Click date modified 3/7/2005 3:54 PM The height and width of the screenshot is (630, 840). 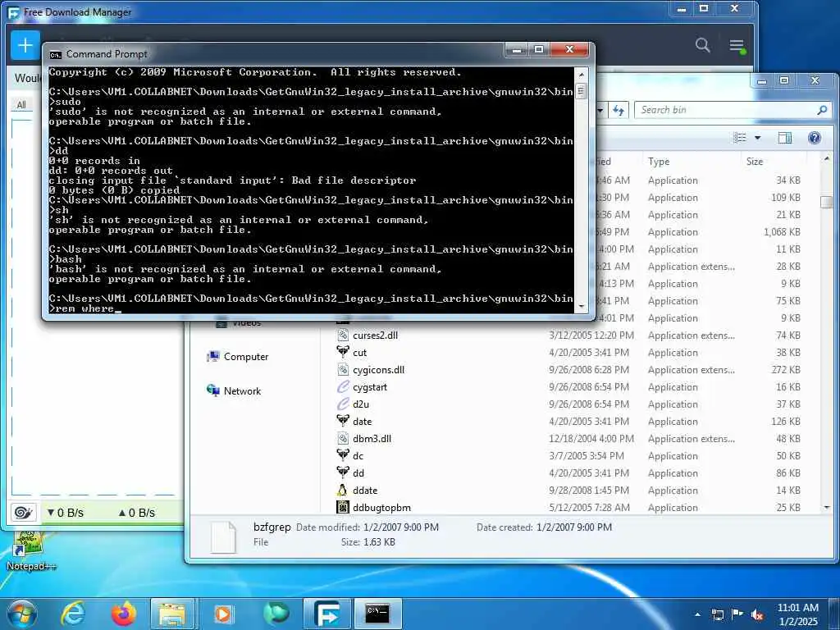(x=586, y=456)
